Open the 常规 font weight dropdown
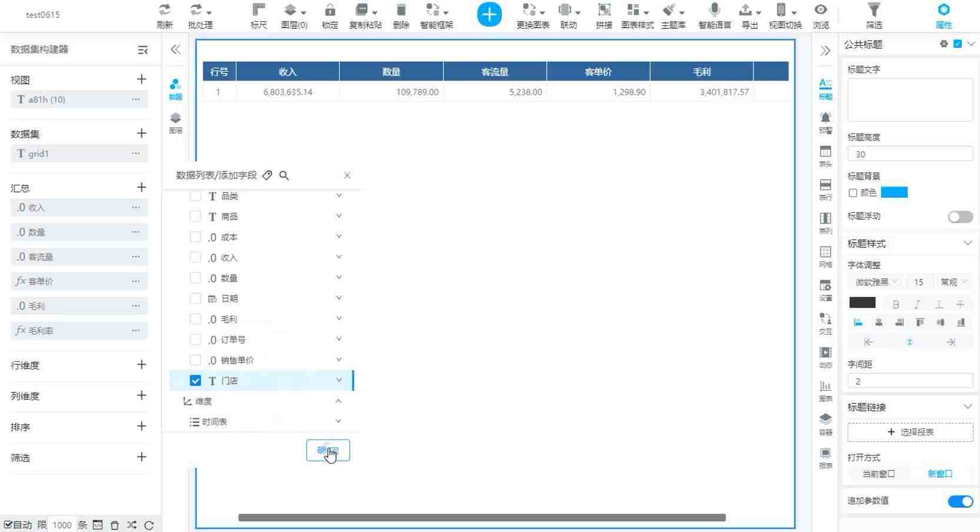This screenshot has width=980, height=532. click(x=954, y=282)
